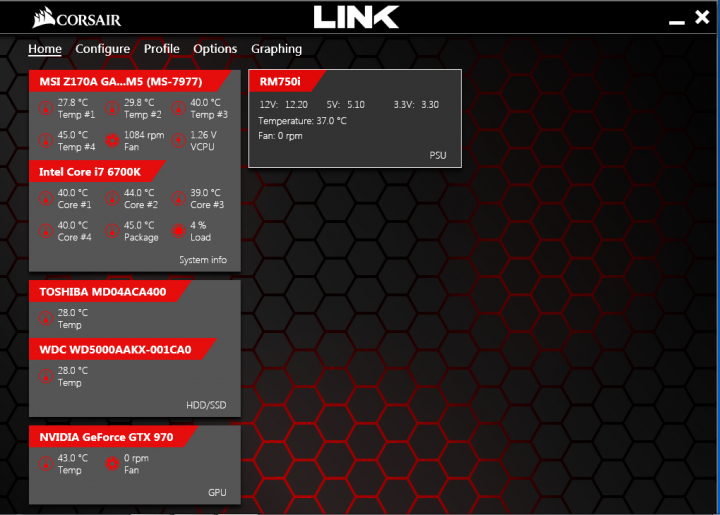Screen dimensions: 720x515
Task: Click the GPU panel label
Action: point(217,493)
